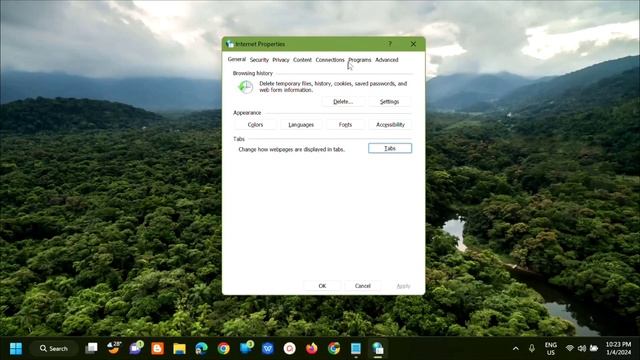
Task: Switch to the Security tab
Action: pos(259,60)
